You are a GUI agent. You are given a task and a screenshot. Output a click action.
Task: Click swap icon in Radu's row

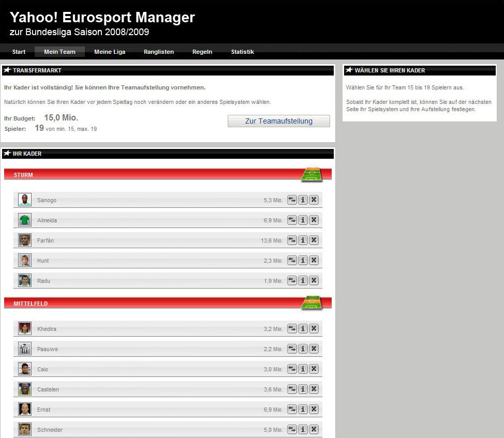click(292, 281)
